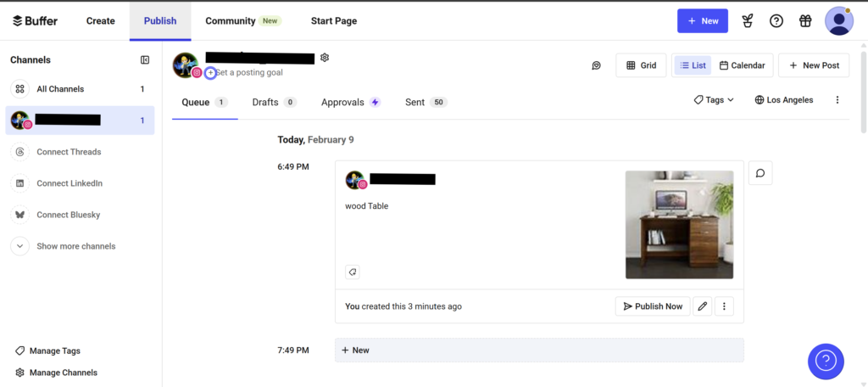Open the user account avatar menu
The height and width of the screenshot is (387, 868).
(838, 21)
